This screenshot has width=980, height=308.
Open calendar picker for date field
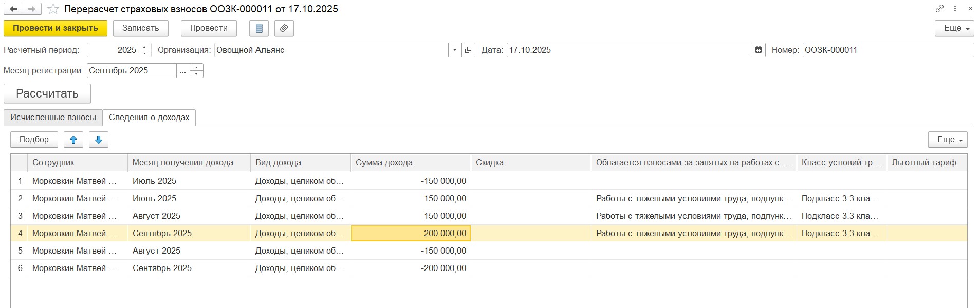coord(759,50)
